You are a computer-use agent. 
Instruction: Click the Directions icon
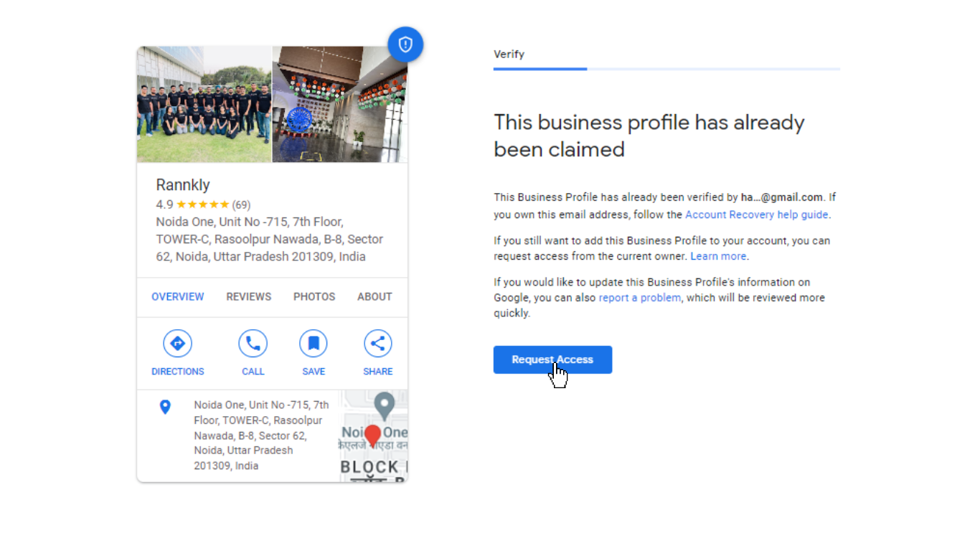click(x=177, y=344)
